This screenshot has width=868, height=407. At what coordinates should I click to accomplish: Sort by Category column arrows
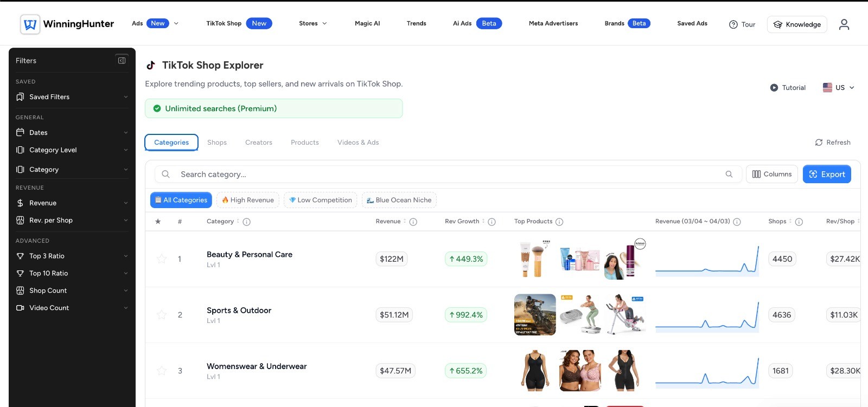click(238, 221)
